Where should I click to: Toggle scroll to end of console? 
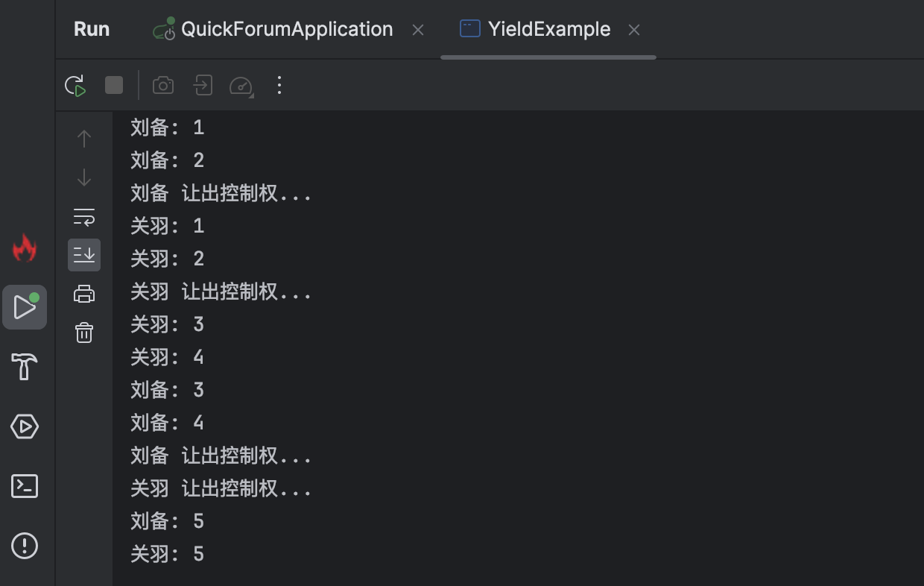click(84, 255)
